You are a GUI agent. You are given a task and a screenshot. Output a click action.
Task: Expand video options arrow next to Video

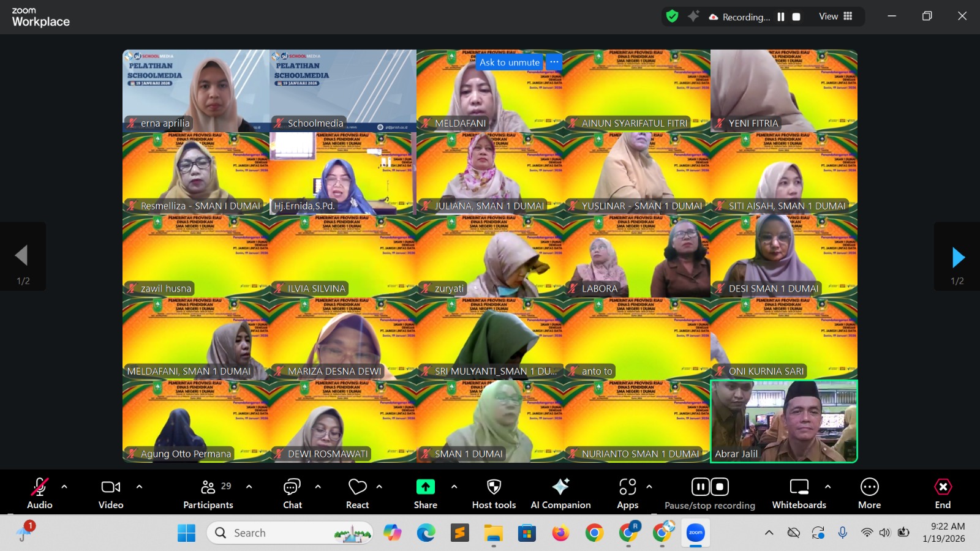coord(139,487)
